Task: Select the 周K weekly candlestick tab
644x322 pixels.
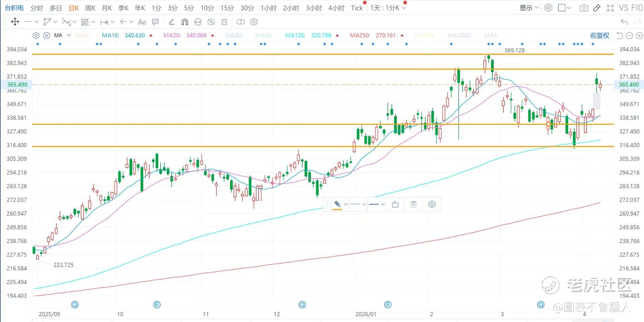Action: click(90, 8)
